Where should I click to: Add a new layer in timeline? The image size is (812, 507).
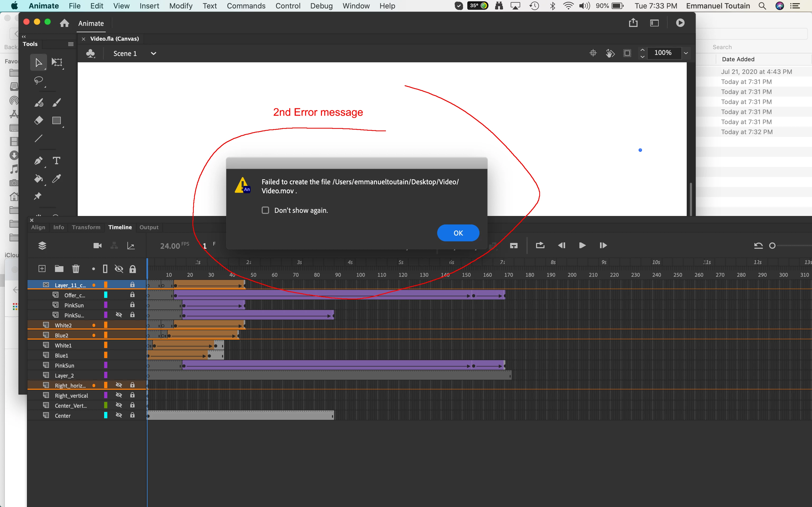[42, 269]
